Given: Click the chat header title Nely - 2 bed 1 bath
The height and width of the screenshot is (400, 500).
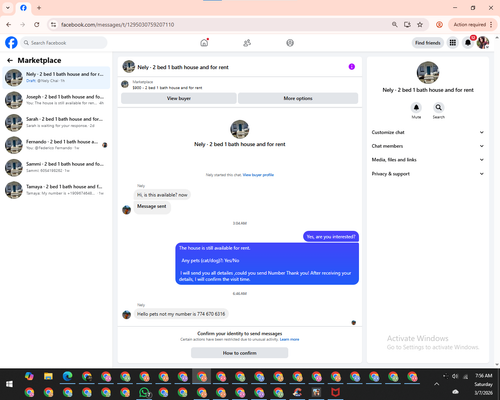Looking at the screenshot, I should [x=183, y=67].
